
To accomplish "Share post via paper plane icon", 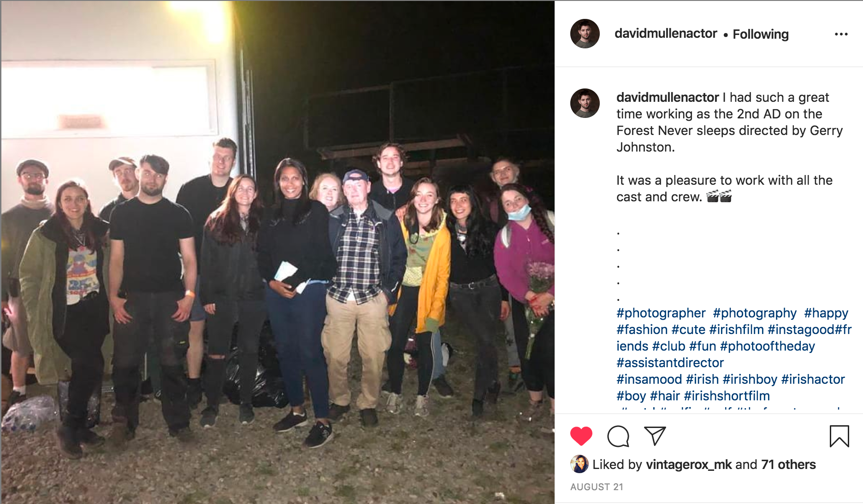I will 655,436.
